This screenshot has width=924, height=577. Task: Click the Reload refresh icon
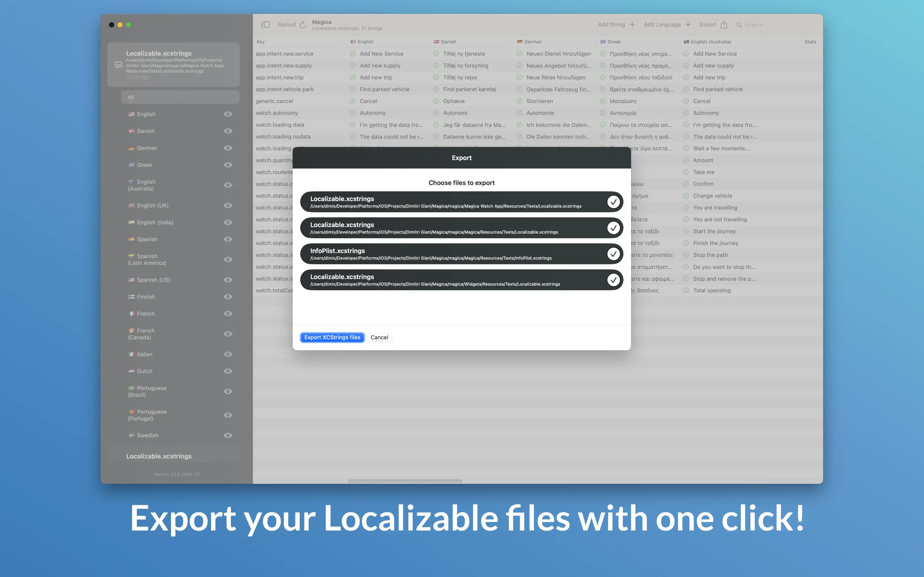303,25
